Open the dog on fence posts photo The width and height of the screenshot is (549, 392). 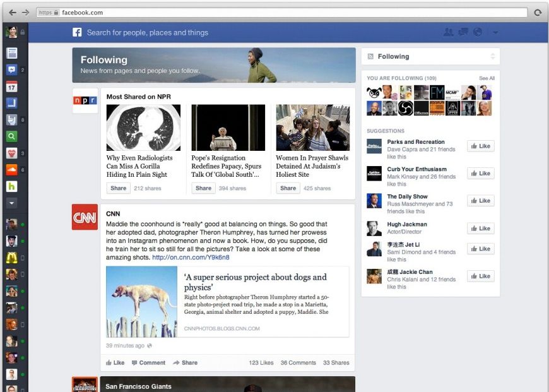tap(142, 302)
